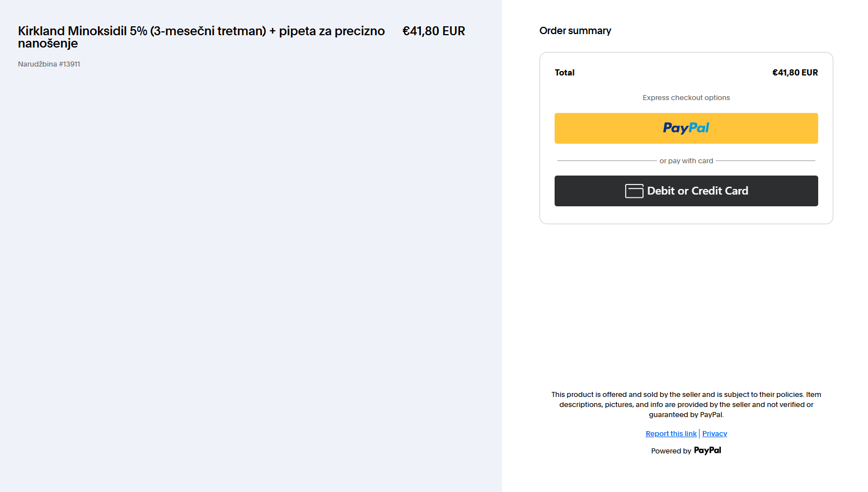868x492 pixels.
Task: Select the Kirkland Minoksidil product title
Action: (x=201, y=37)
